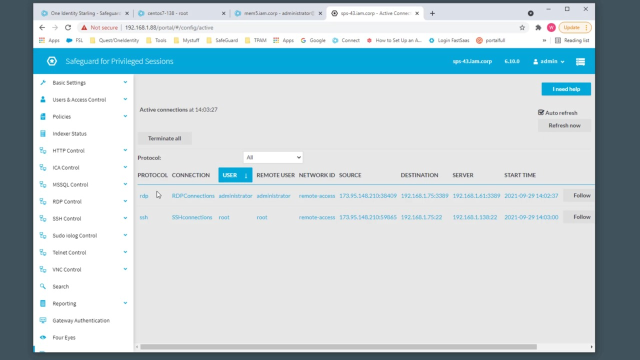Click the I need help button
The height and width of the screenshot is (360, 640).
tap(566, 89)
